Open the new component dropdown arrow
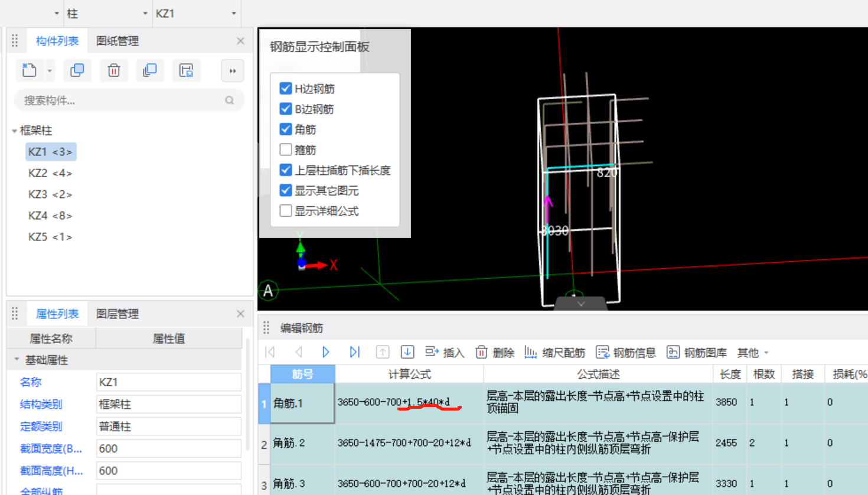 click(x=50, y=71)
